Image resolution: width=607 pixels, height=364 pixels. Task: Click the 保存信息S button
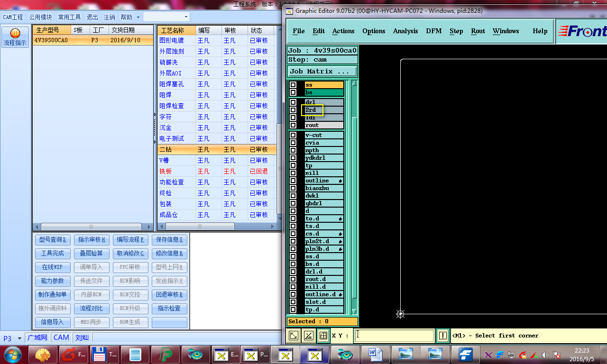(169, 239)
